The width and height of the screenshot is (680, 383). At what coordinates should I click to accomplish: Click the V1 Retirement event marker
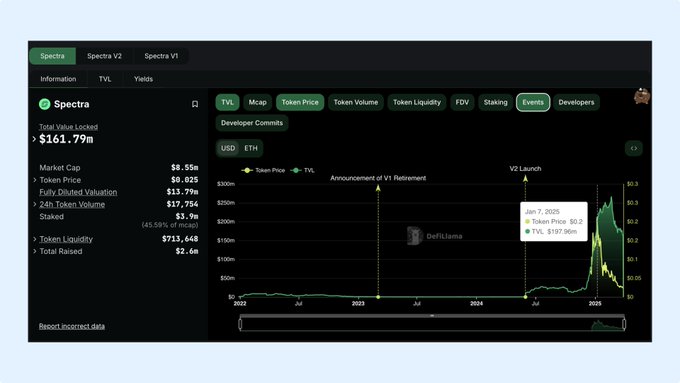click(x=378, y=188)
